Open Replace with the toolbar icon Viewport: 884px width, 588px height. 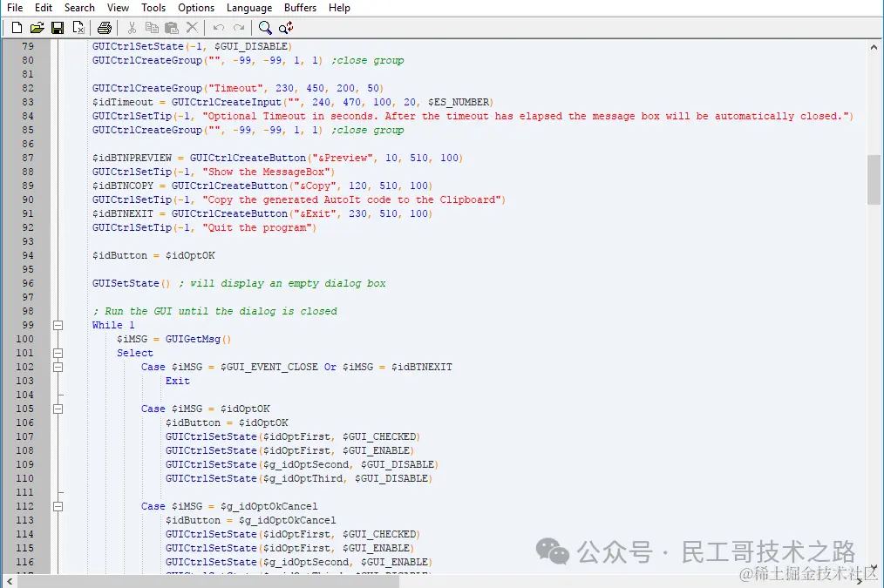click(x=286, y=27)
